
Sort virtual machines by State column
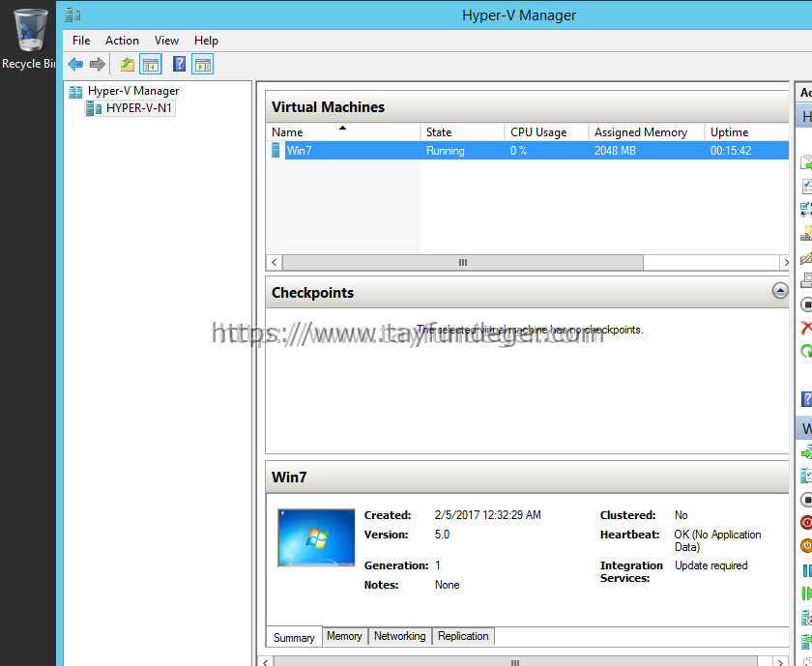coord(462,132)
